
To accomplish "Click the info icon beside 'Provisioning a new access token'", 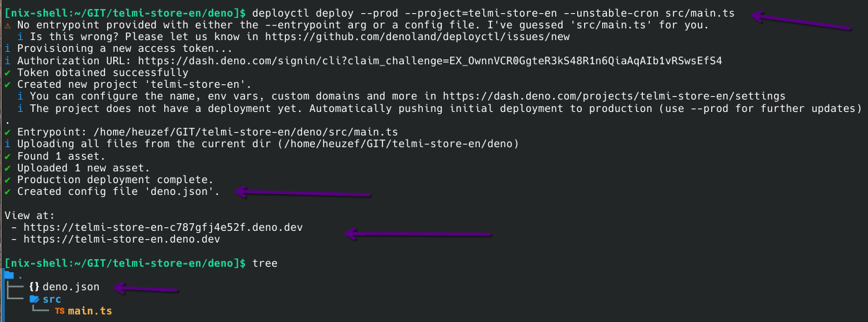I will (8, 49).
